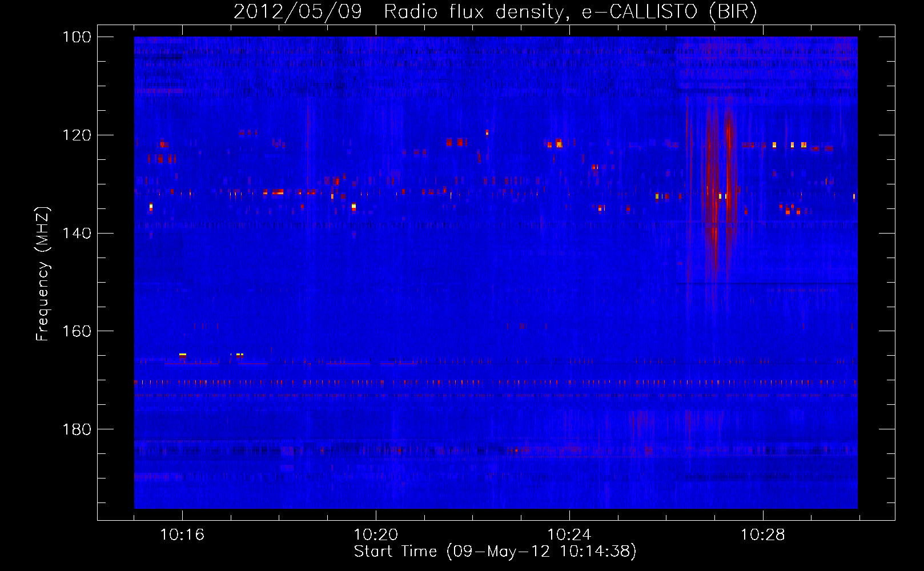Click the 10:20 time tick label
Screen dimensions: 924x571
click(x=376, y=535)
